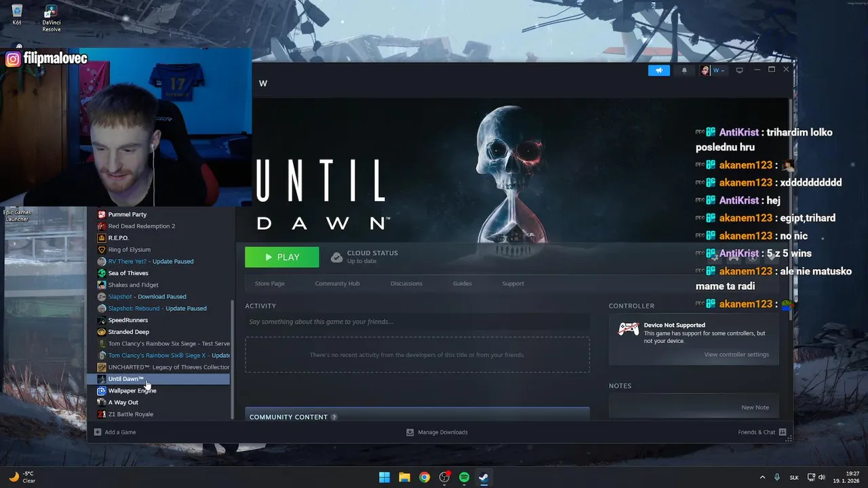Open the Community Content help question mark
Image resolution: width=868 pixels, height=488 pixels.
click(x=334, y=417)
